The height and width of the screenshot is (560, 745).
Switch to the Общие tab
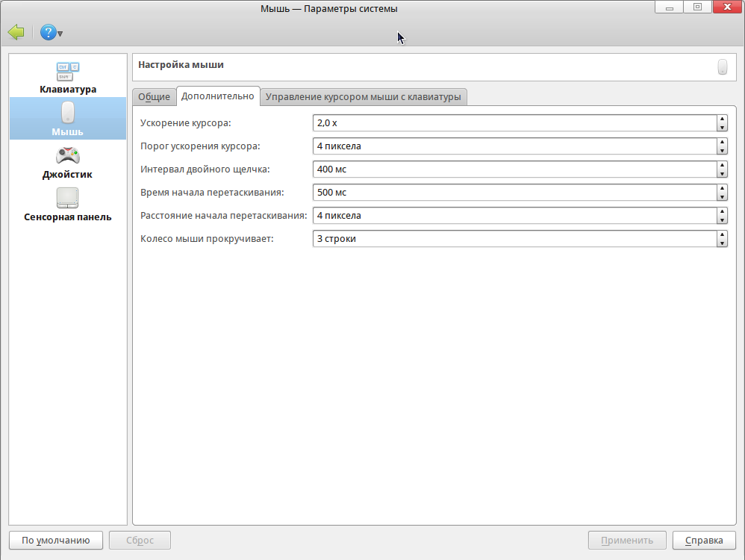click(x=154, y=96)
